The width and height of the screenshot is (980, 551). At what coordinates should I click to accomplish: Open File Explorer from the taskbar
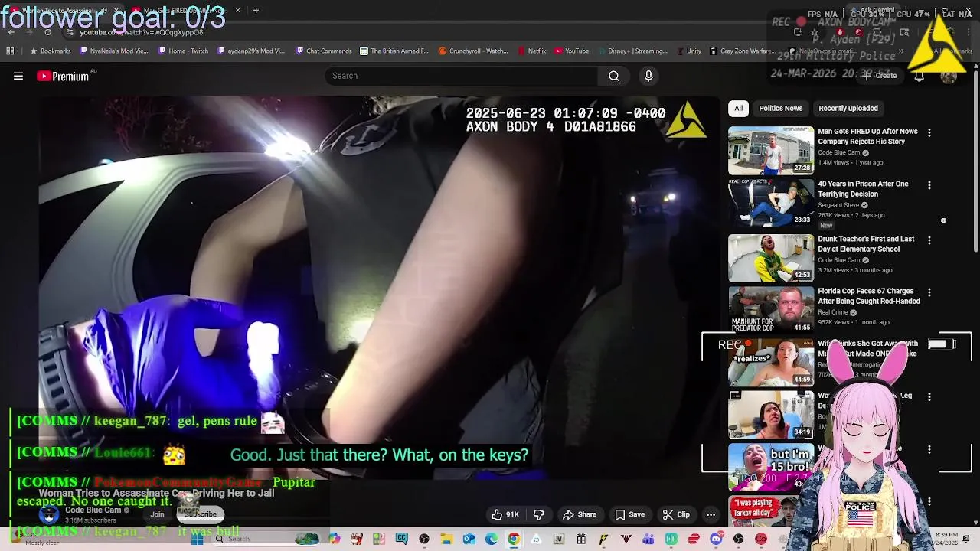446,540
